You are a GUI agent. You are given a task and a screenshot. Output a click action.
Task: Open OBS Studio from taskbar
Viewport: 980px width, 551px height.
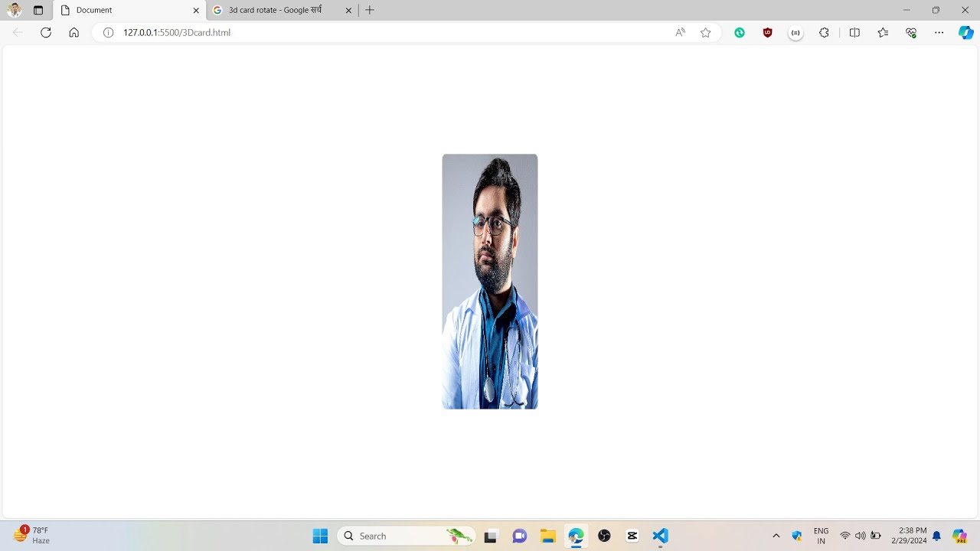click(604, 536)
